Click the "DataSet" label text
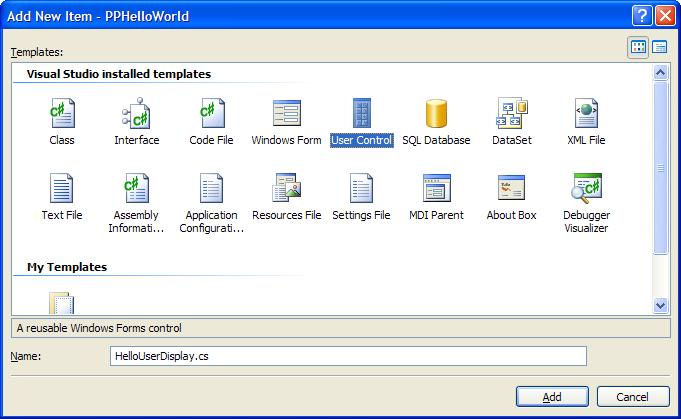This screenshot has height=419, width=681. [x=512, y=140]
